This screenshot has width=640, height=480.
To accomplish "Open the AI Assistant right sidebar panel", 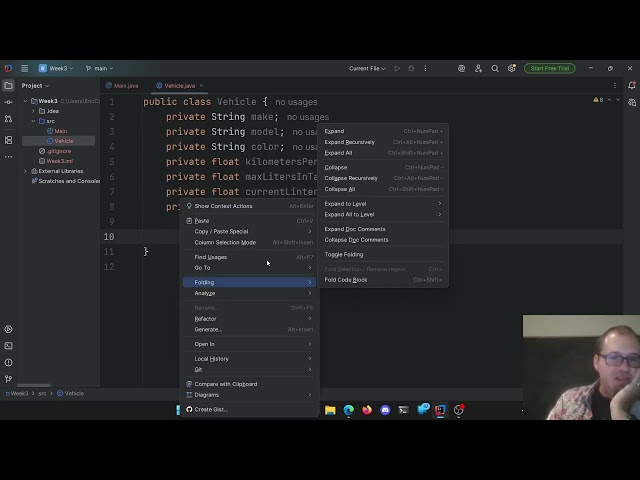I will 632,102.
